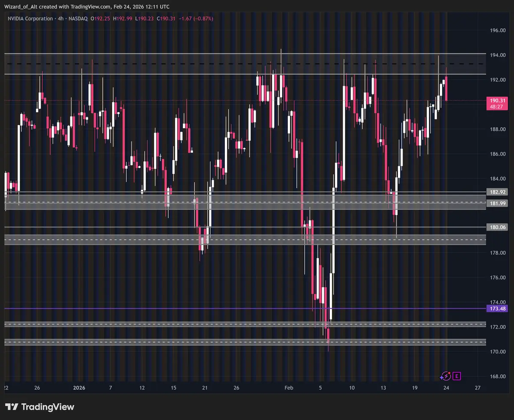
Task: Click the 194.00 price axis label
Action: (x=497, y=55)
